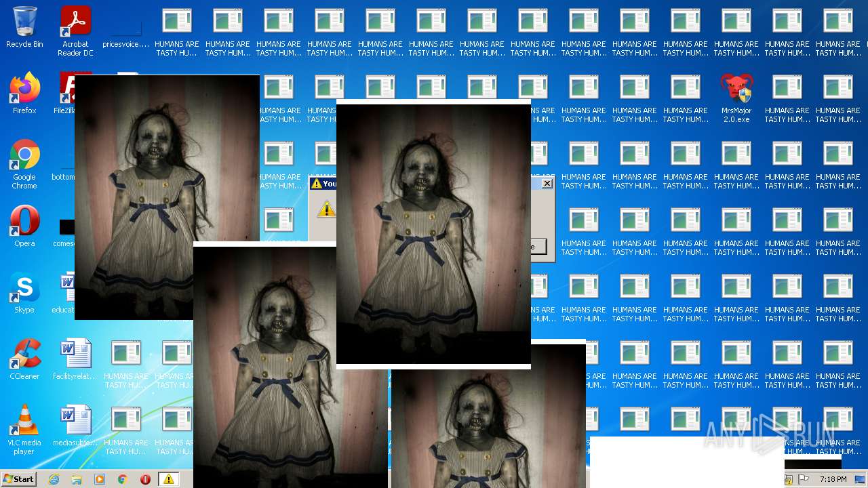
Task: Click the yellow warning triangle in dialog
Action: pos(326,209)
